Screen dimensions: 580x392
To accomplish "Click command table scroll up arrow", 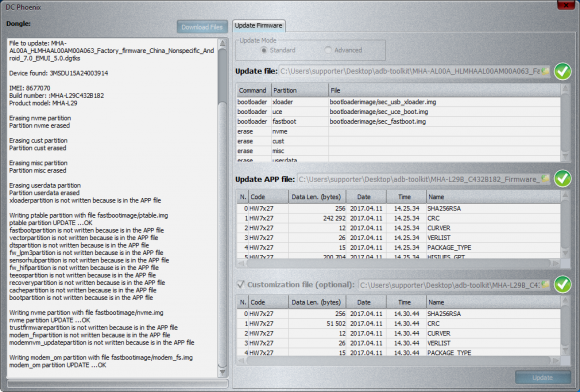I will point(565,89).
